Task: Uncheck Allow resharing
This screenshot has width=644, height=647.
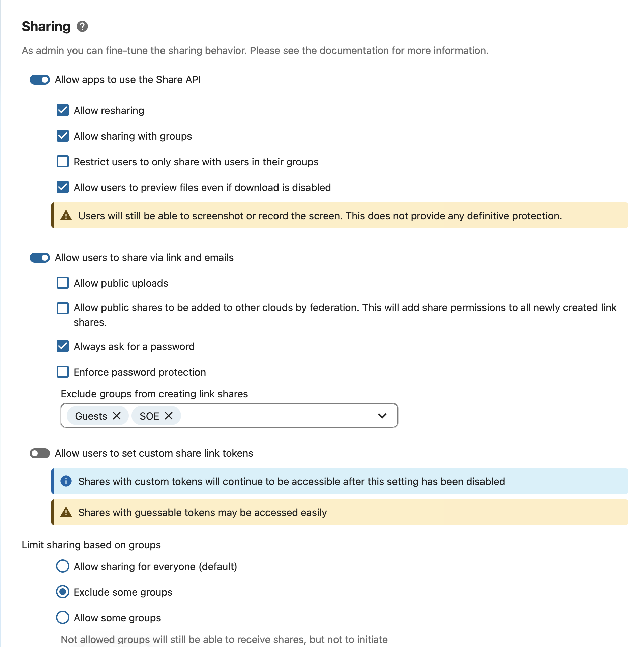Action: pyautogui.click(x=63, y=110)
